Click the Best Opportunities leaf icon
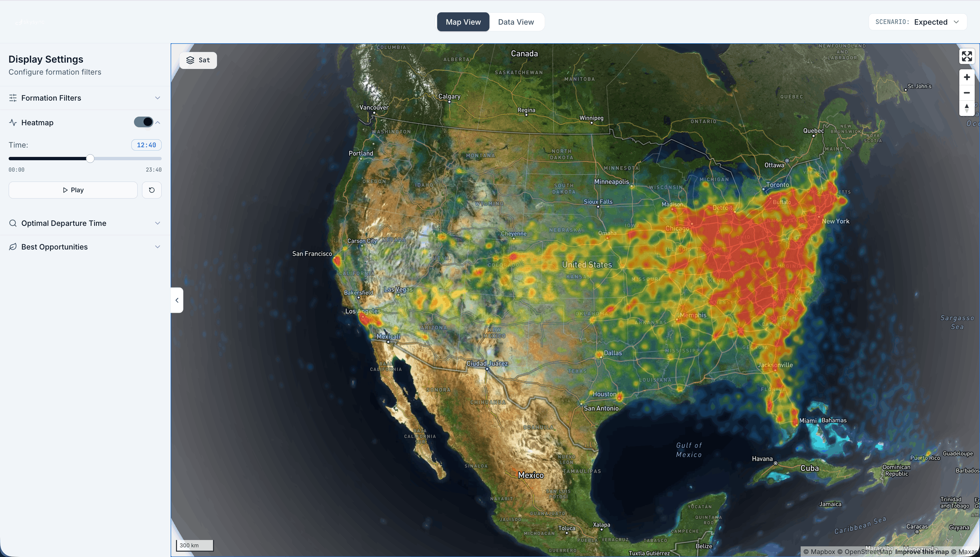Screen dimensions: 980x557 tap(13, 247)
